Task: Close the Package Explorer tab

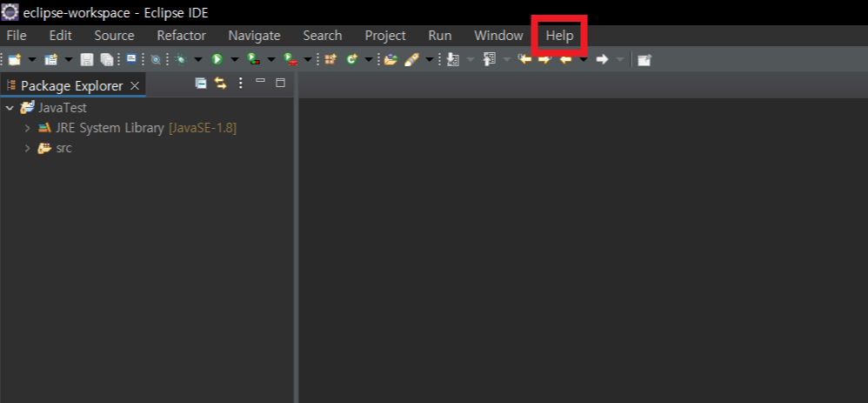Action: pyautogui.click(x=135, y=86)
